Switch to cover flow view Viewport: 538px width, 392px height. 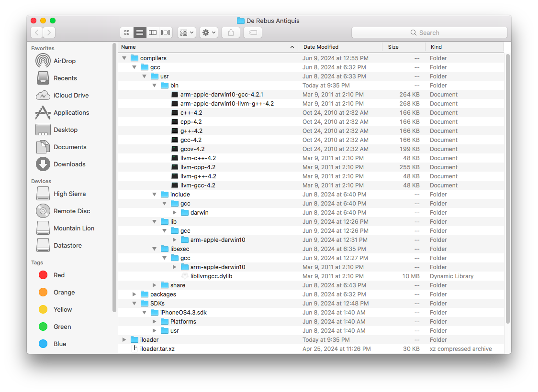click(x=166, y=33)
